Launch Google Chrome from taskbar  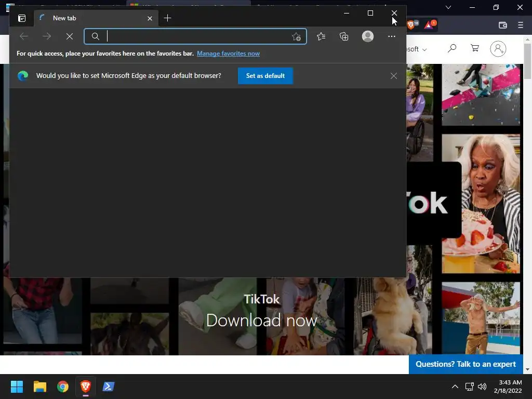[62, 387]
